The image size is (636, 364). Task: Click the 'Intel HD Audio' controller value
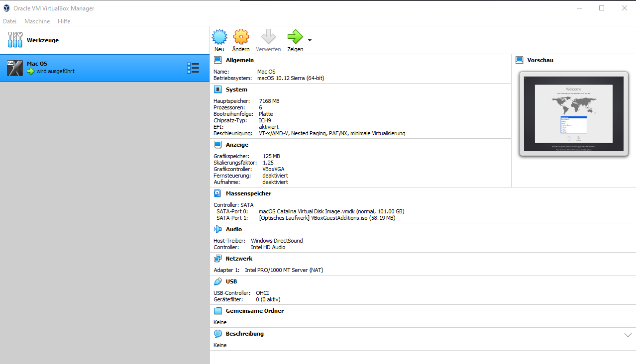point(268,247)
